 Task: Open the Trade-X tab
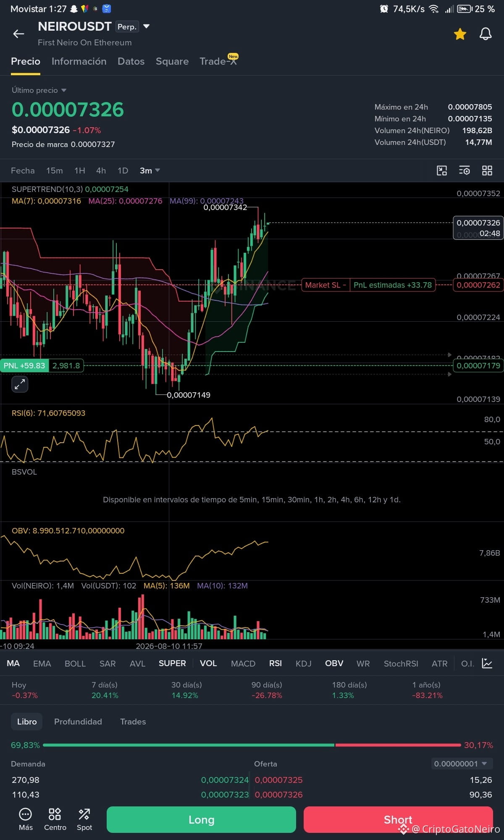218,61
